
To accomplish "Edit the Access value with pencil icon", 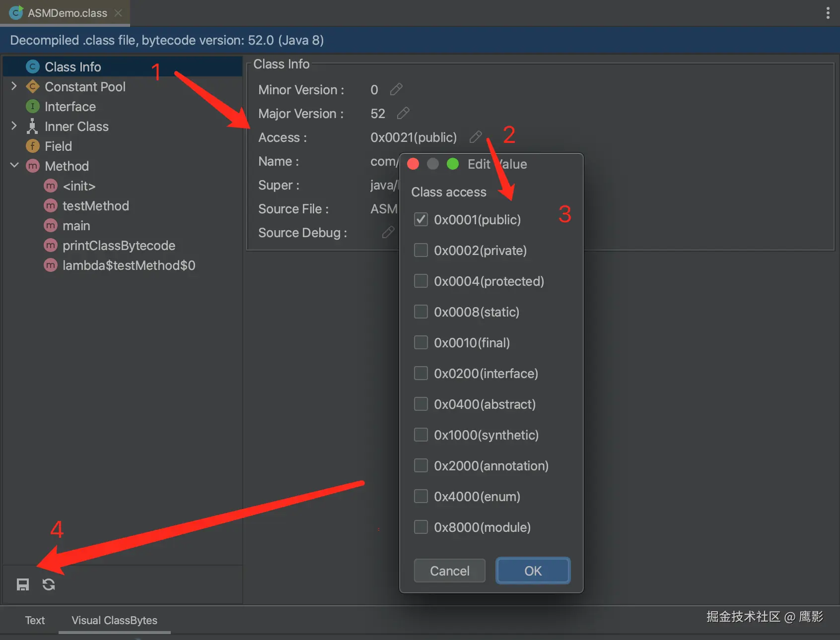I will point(476,137).
